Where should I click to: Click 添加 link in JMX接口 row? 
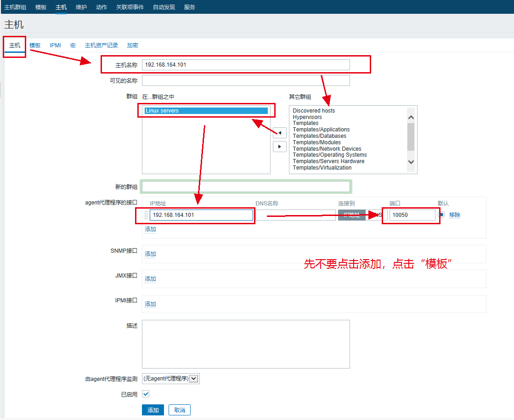click(151, 279)
